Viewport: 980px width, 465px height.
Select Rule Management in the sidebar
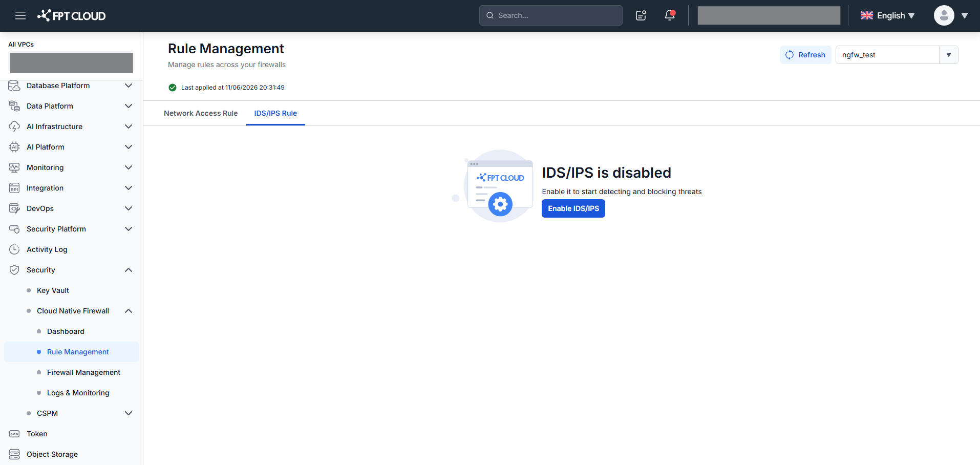[x=72, y=352]
